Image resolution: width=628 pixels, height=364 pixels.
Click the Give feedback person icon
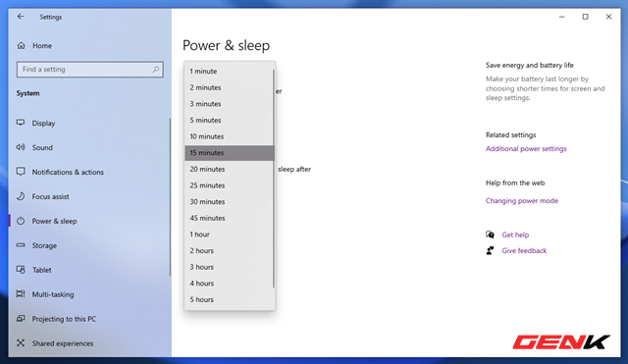[490, 250]
